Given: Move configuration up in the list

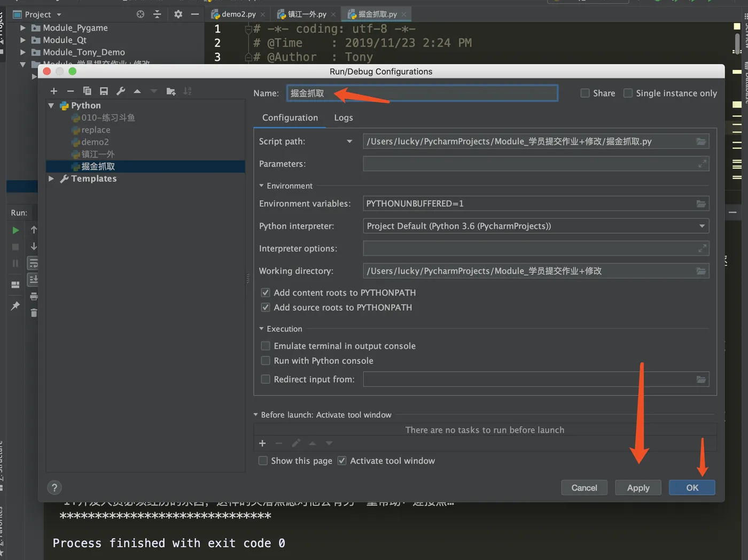Looking at the screenshot, I should tap(137, 91).
